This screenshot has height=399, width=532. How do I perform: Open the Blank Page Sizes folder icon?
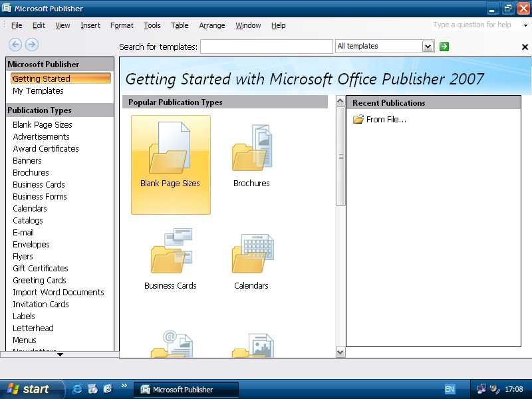click(x=170, y=148)
